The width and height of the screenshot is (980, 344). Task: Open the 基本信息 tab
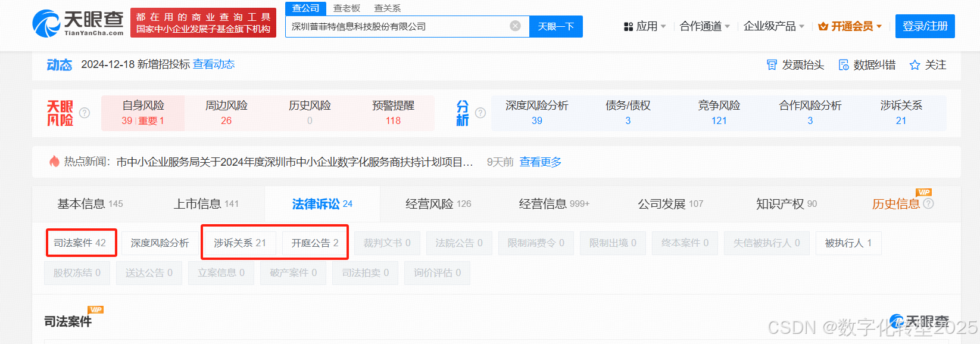click(x=90, y=204)
